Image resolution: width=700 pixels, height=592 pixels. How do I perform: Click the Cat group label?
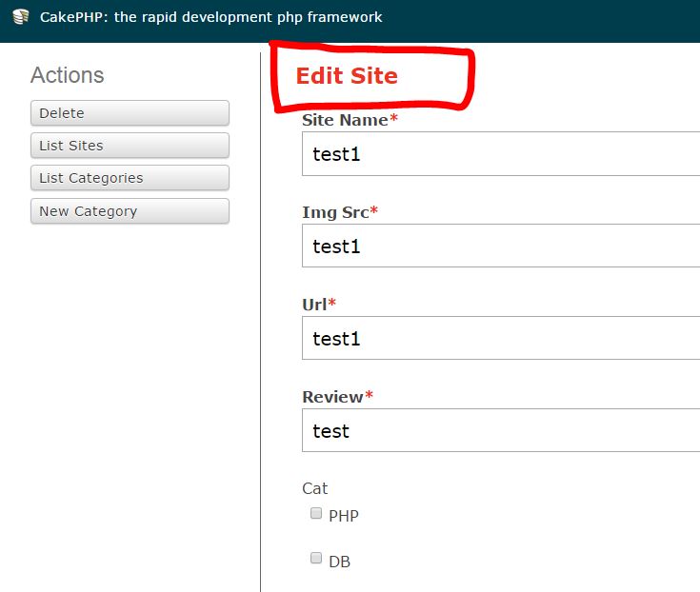pyautogui.click(x=314, y=488)
